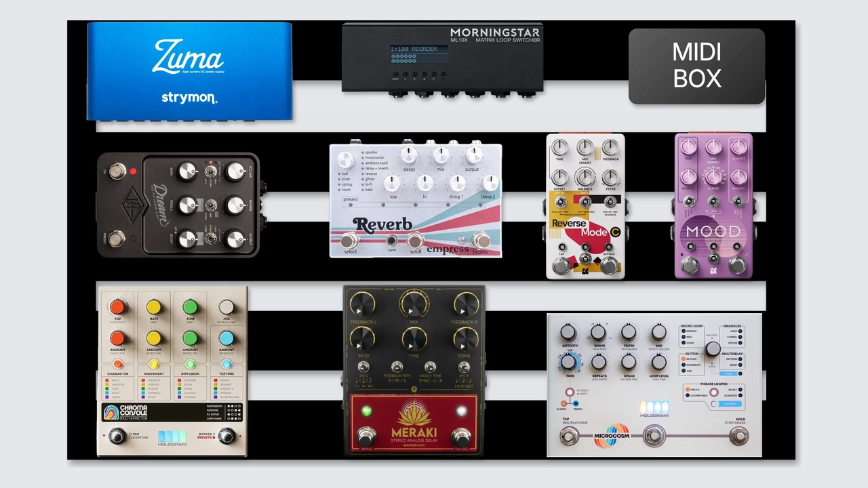Viewport: 868px width, 488px height.
Task: Click the output knob on Empress Reverb
Action: [473, 155]
